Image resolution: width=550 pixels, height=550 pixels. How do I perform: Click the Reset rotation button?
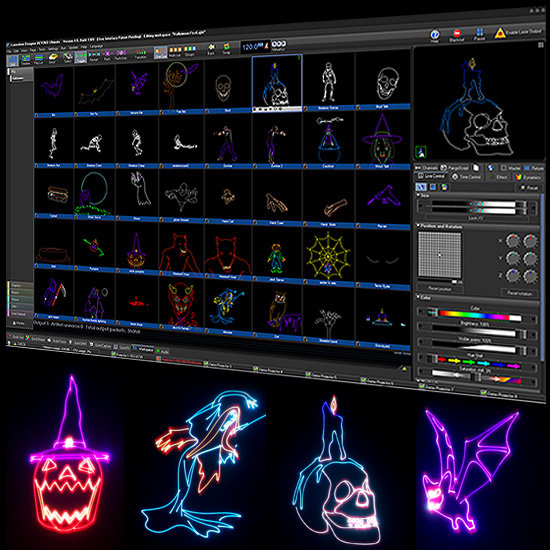click(x=519, y=293)
